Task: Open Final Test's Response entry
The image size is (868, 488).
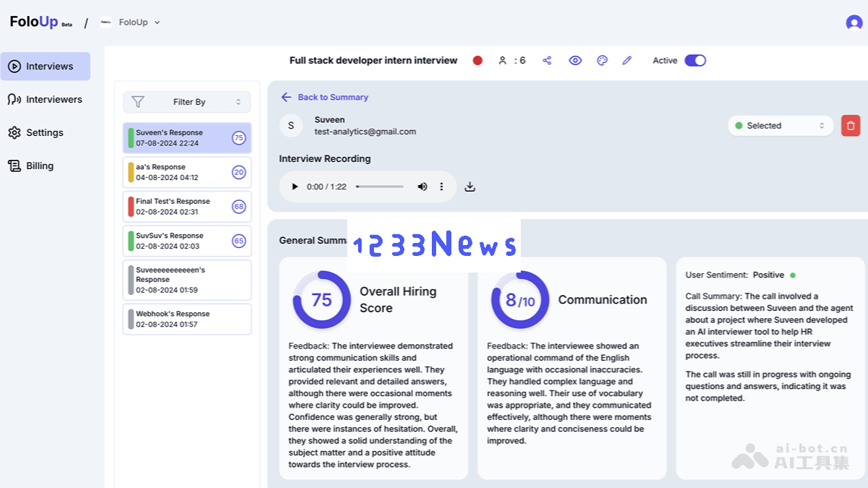Action: [187, 207]
